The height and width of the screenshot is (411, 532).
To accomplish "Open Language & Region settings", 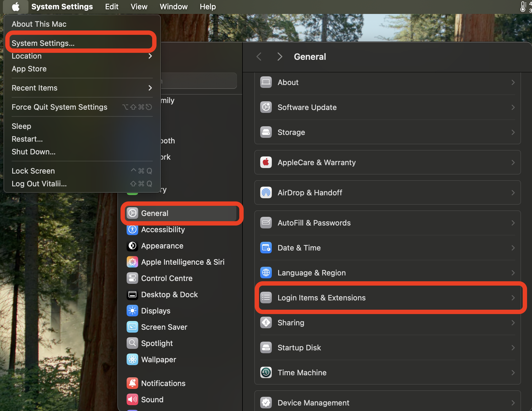I will coord(388,273).
